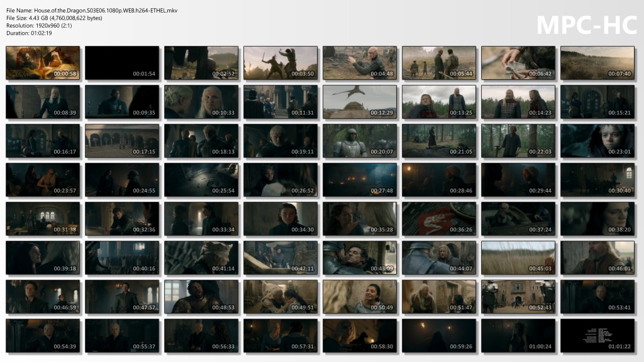This screenshot has width=644, height=362.
Task: Select the thumbnail marked 00:24:55
Action: click(122, 180)
